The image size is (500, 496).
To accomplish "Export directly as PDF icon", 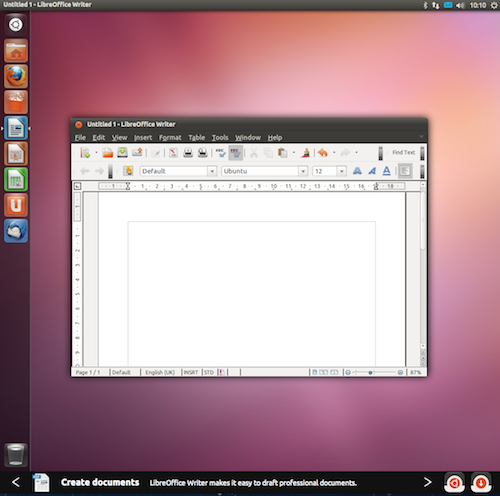I will click(173, 153).
